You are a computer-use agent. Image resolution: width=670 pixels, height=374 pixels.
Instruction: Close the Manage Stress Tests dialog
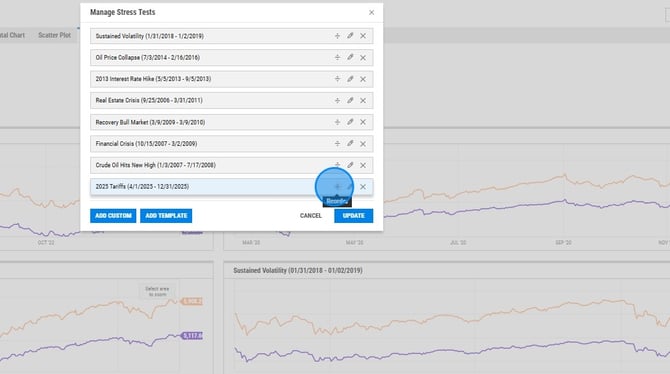(371, 12)
